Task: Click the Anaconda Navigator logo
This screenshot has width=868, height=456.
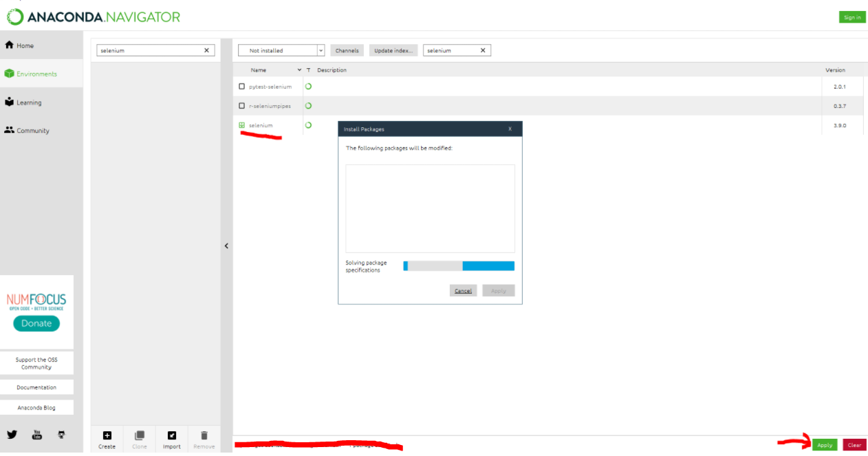Action: [x=94, y=17]
